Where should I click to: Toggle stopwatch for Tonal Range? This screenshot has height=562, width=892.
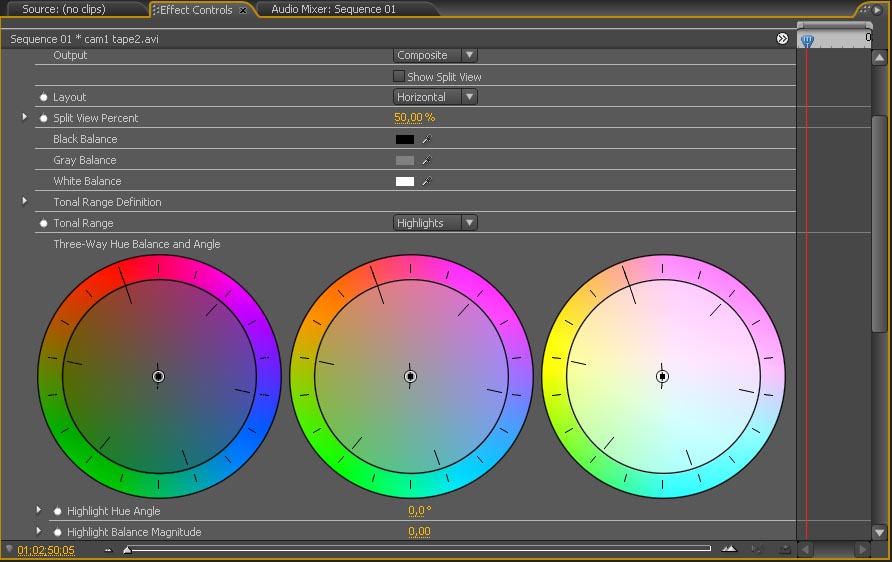[44, 224]
